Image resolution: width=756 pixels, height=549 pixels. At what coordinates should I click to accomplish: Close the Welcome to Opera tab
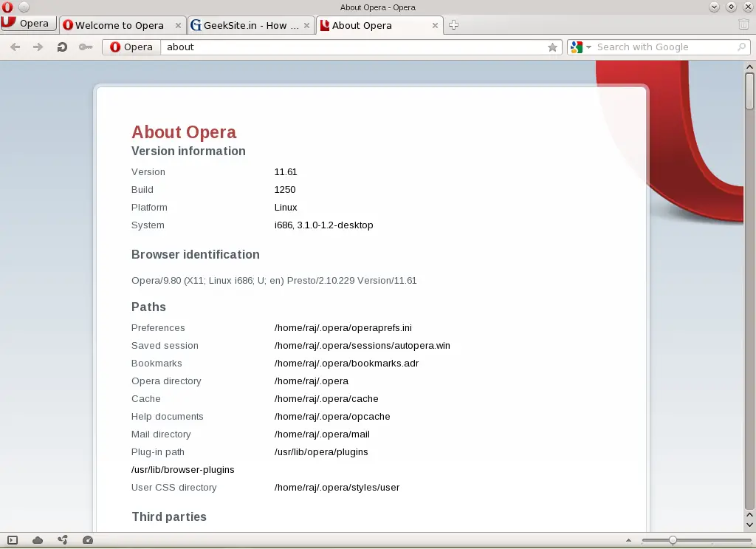(x=178, y=26)
